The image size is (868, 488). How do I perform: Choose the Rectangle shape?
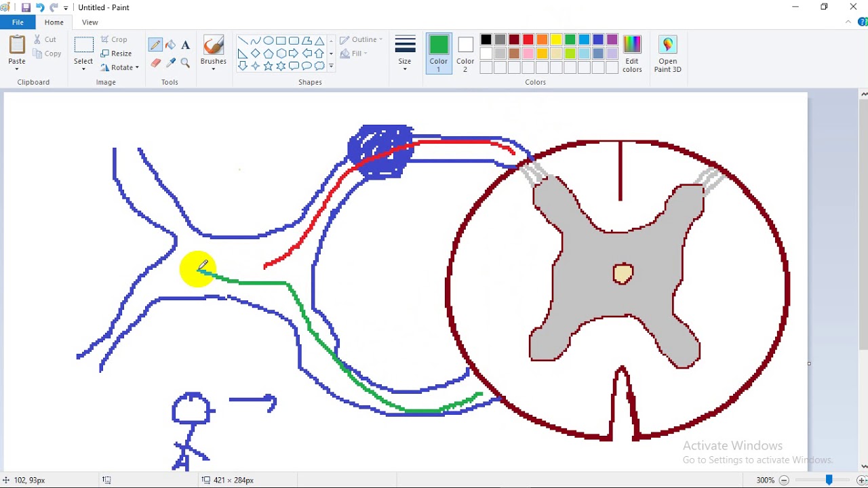[x=281, y=41]
